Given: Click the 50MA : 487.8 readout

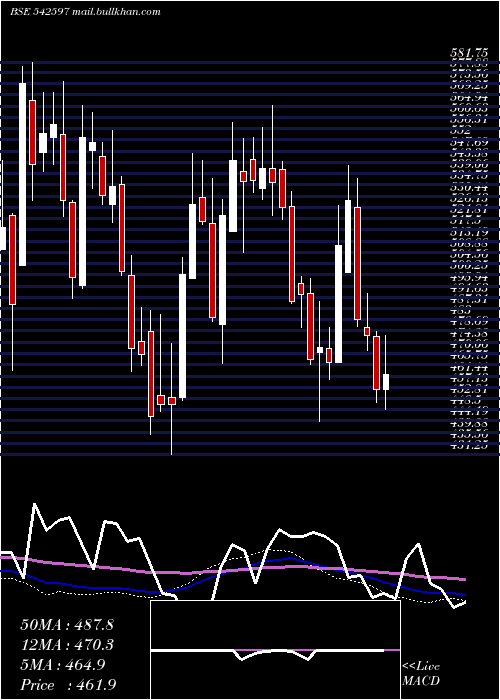Looking at the screenshot, I should tap(67, 625).
